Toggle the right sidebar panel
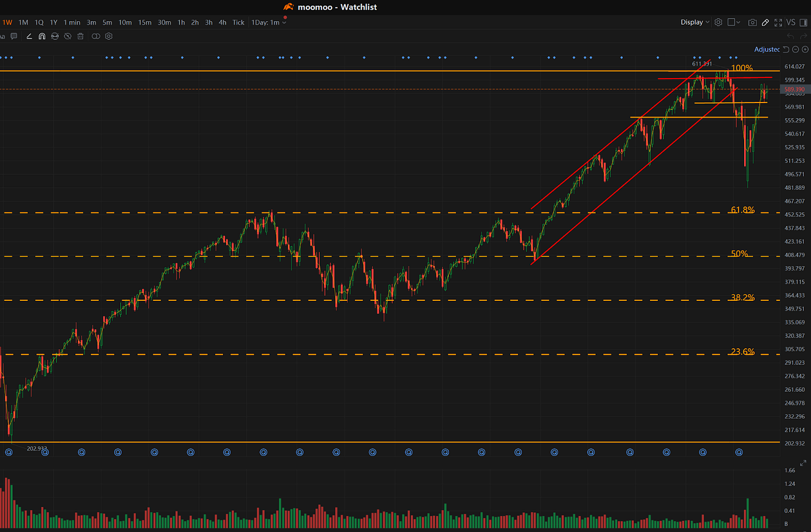811x532 pixels. (x=803, y=22)
